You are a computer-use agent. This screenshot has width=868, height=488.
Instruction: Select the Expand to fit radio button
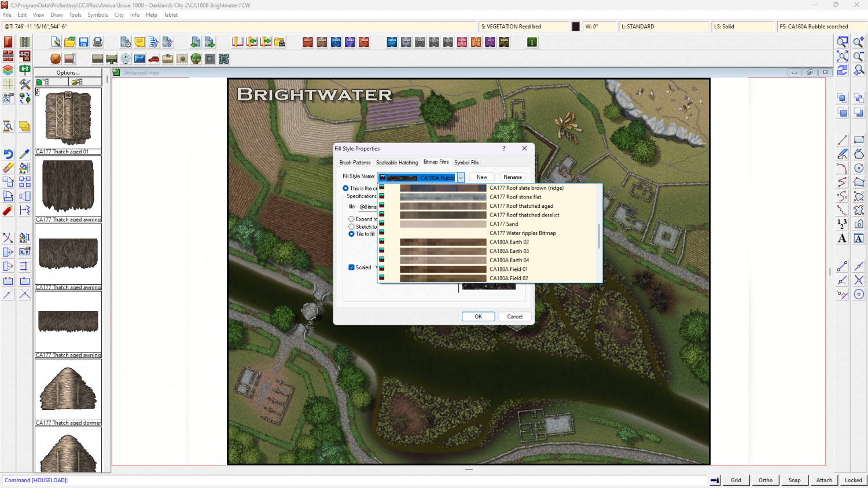tap(351, 219)
